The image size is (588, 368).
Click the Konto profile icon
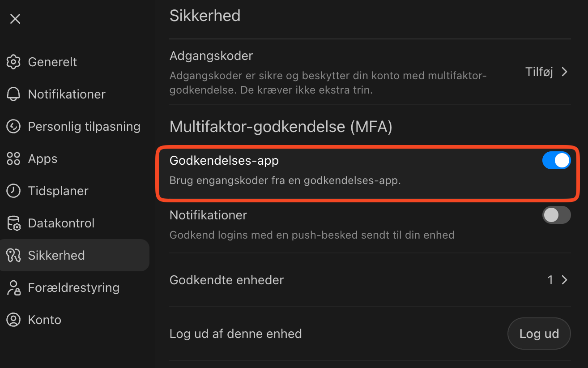[13, 320]
